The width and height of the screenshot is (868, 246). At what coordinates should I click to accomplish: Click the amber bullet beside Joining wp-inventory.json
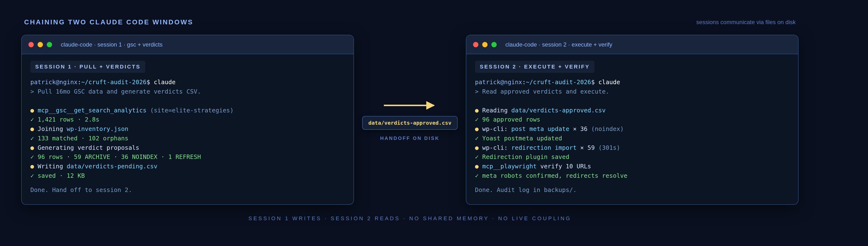32,129
